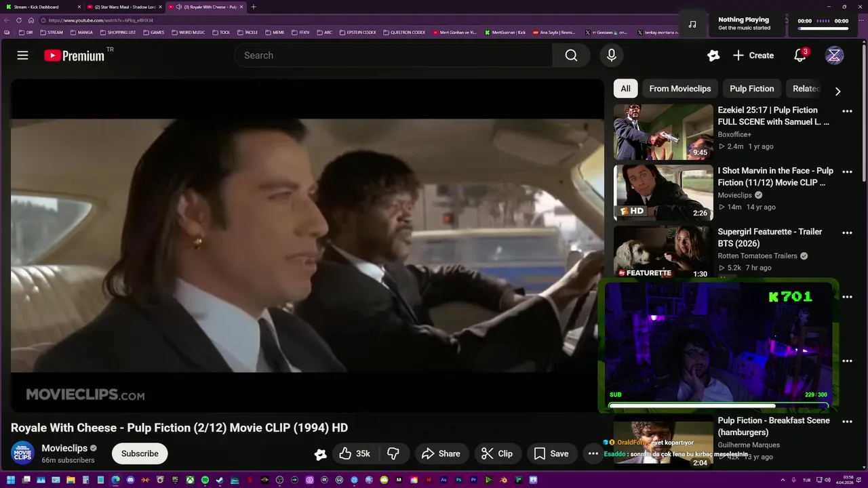Open the notifications bell

coord(800,56)
